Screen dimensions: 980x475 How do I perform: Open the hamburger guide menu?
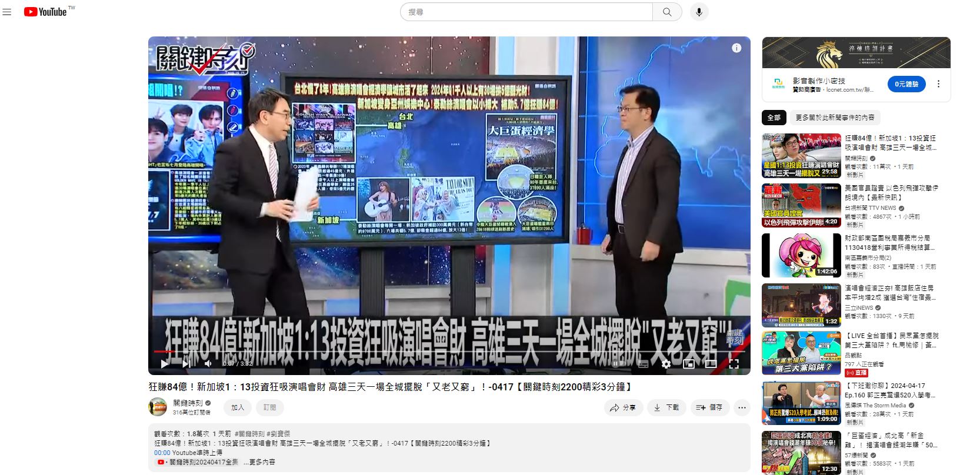pyautogui.click(x=7, y=12)
